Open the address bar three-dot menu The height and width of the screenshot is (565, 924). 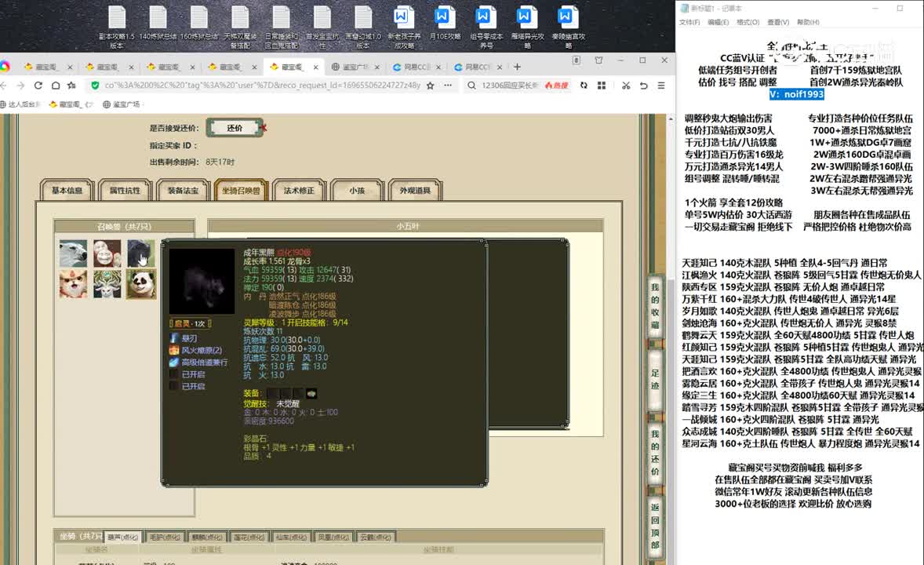click(x=448, y=86)
